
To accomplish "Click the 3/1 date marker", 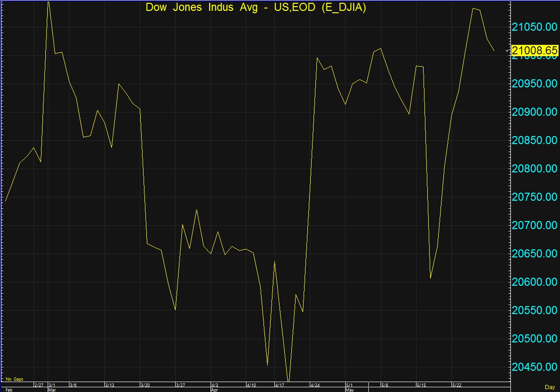I will point(52,385).
